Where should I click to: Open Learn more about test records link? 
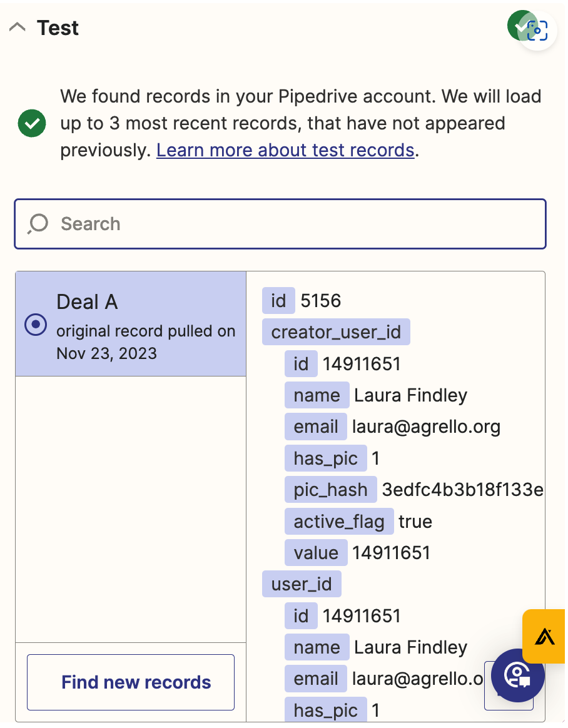[x=285, y=150]
